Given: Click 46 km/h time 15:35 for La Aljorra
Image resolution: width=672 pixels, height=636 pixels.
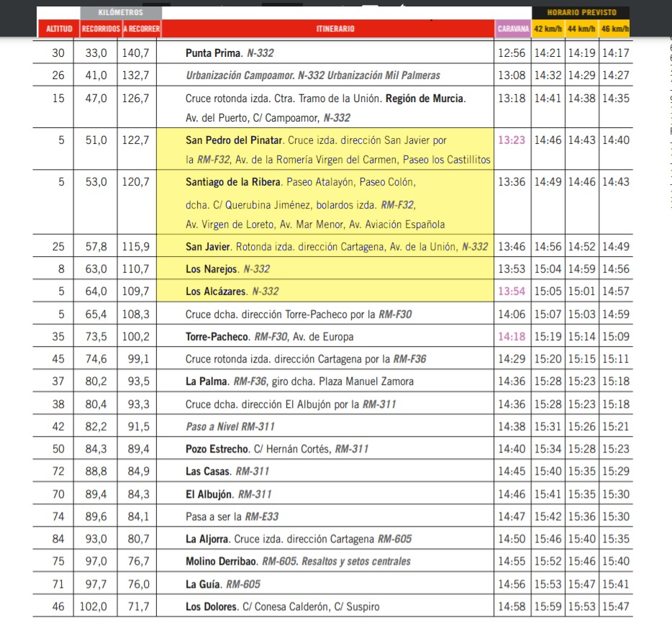Looking at the screenshot, I should pos(616,539).
